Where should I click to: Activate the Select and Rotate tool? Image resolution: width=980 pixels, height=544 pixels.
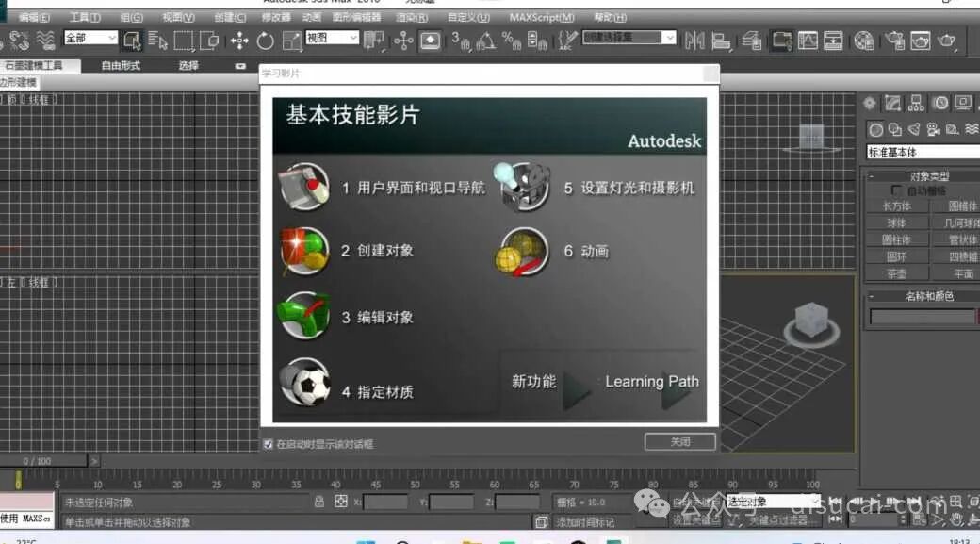(267, 41)
